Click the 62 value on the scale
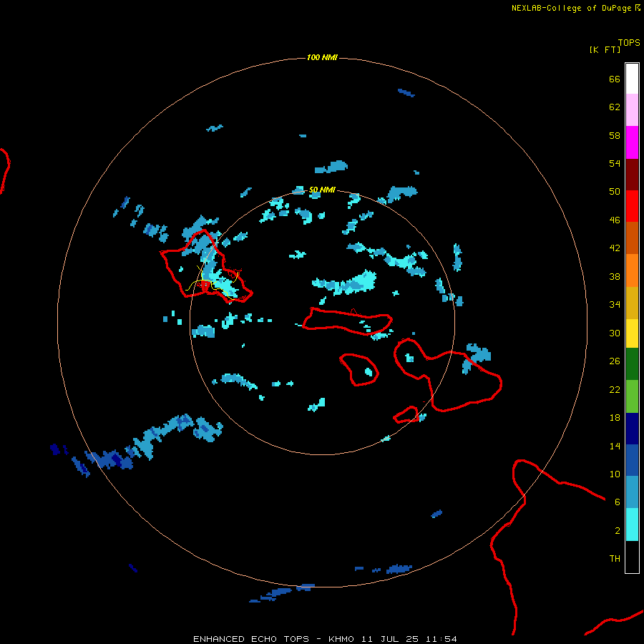Viewport: 644px width, 644px height. click(x=615, y=107)
